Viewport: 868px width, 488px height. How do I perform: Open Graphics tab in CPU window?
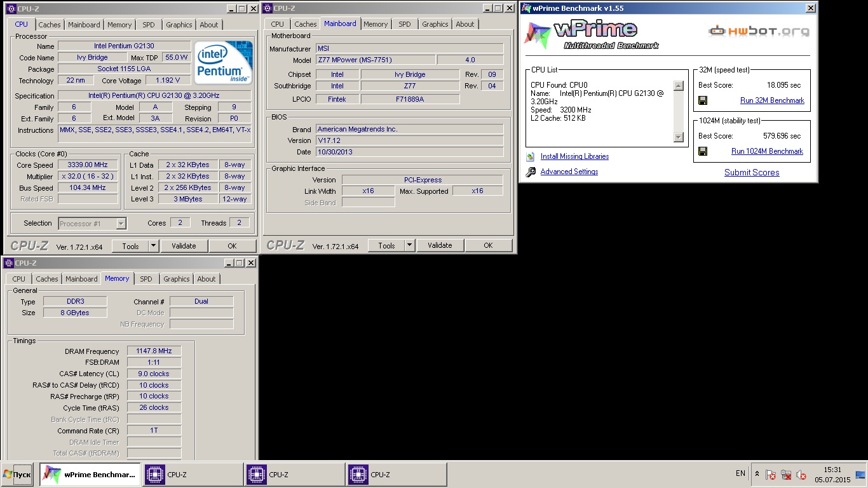179,25
